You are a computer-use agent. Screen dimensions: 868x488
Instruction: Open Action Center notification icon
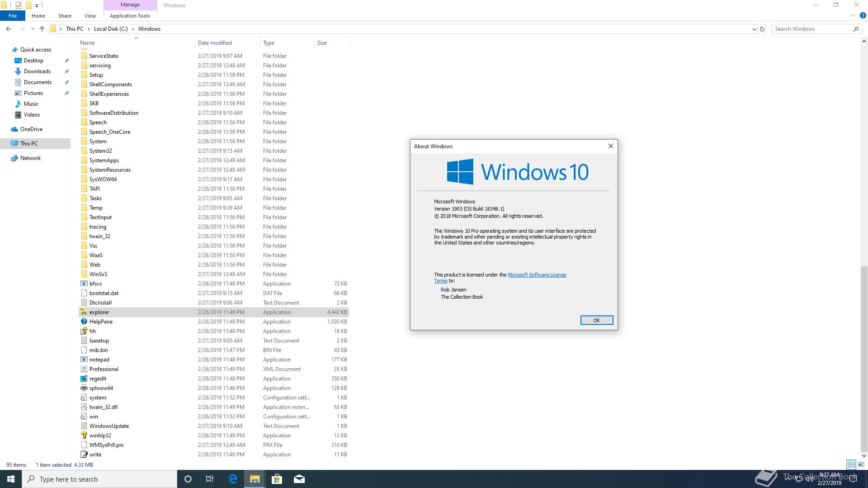(x=854, y=479)
